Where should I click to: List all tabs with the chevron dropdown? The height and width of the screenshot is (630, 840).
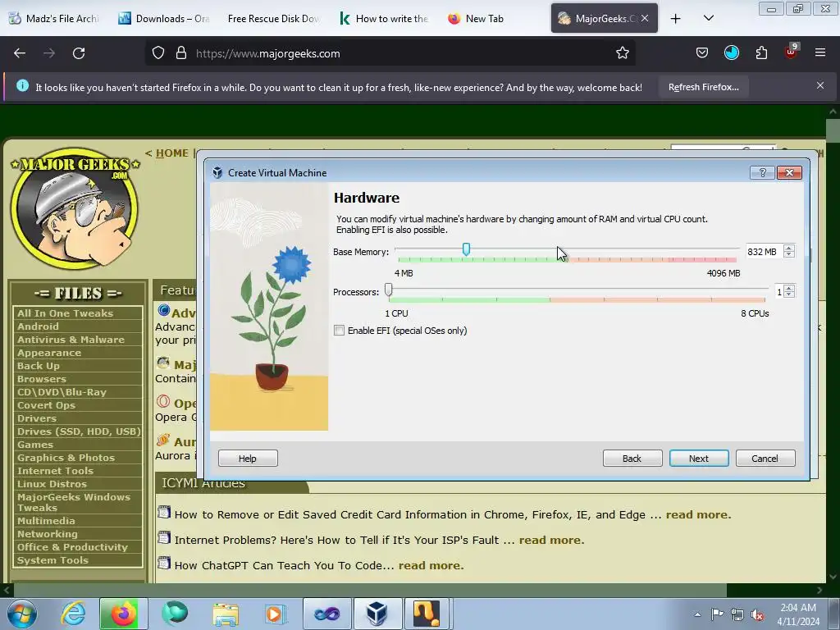(708, 18)
